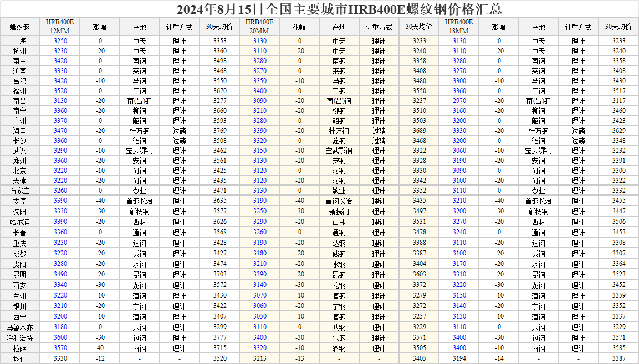Click the 南昌 row label
This screenshot has height=364, width=639.
20,101
